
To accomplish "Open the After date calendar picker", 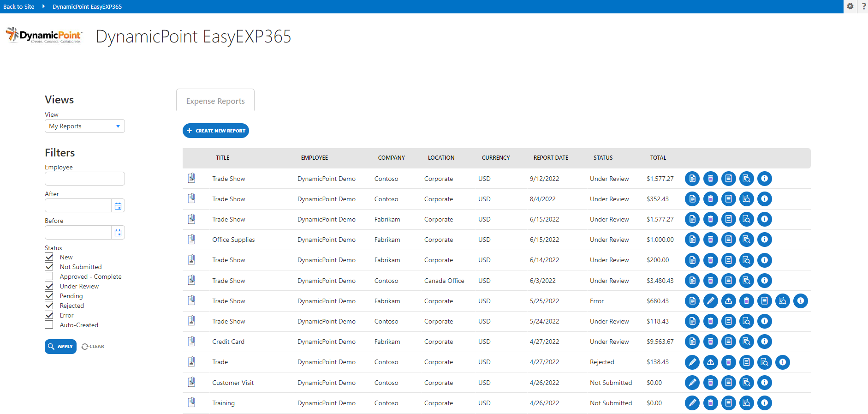I will click(118, 206).
